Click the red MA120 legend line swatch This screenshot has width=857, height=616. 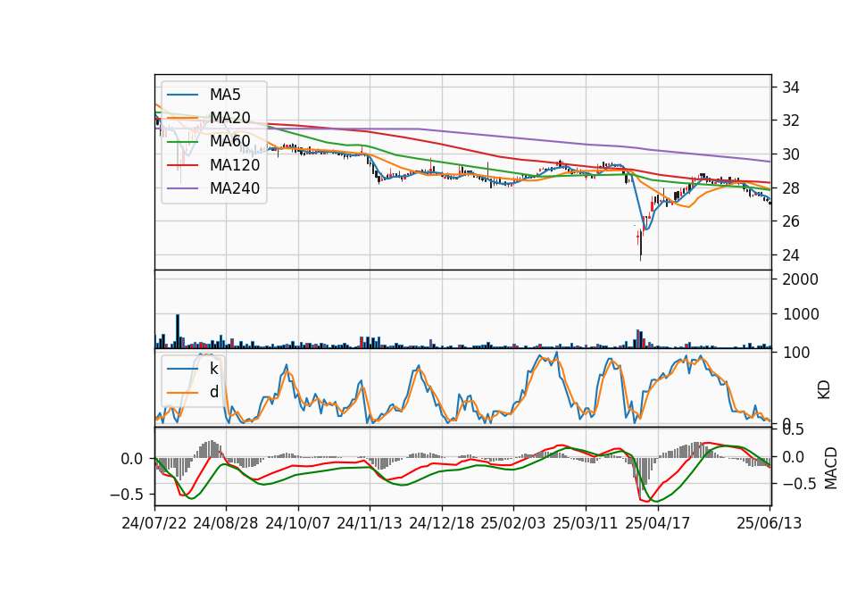(x=182, y=166)
